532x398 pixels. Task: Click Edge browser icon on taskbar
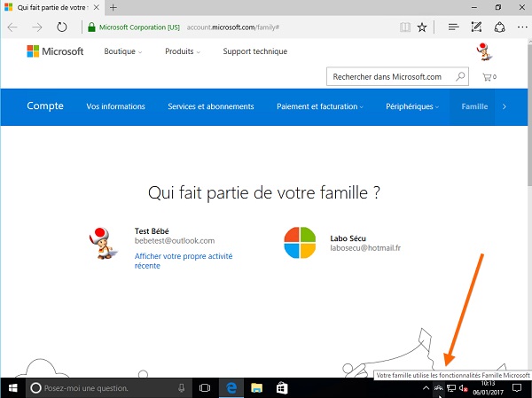tap(231, 388)
